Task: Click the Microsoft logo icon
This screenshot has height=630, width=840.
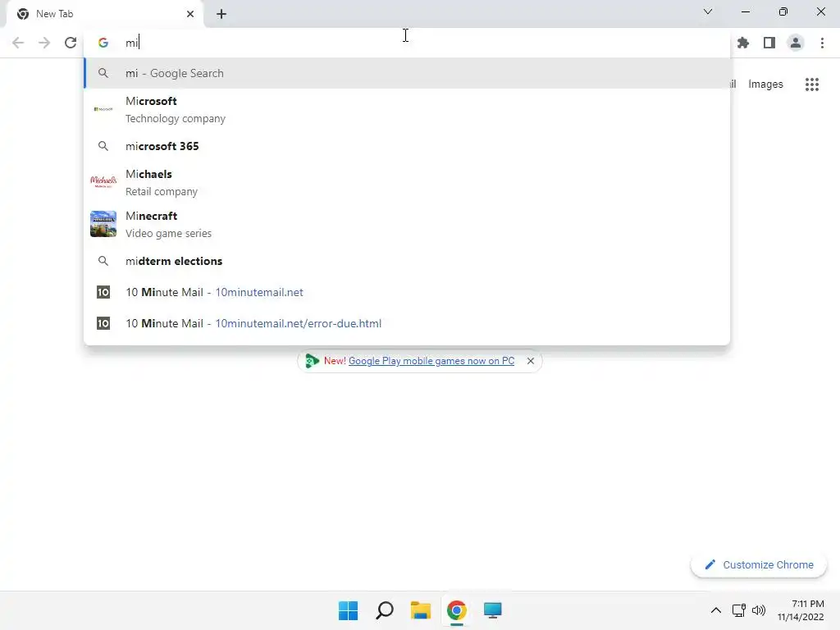Action: 103,109
